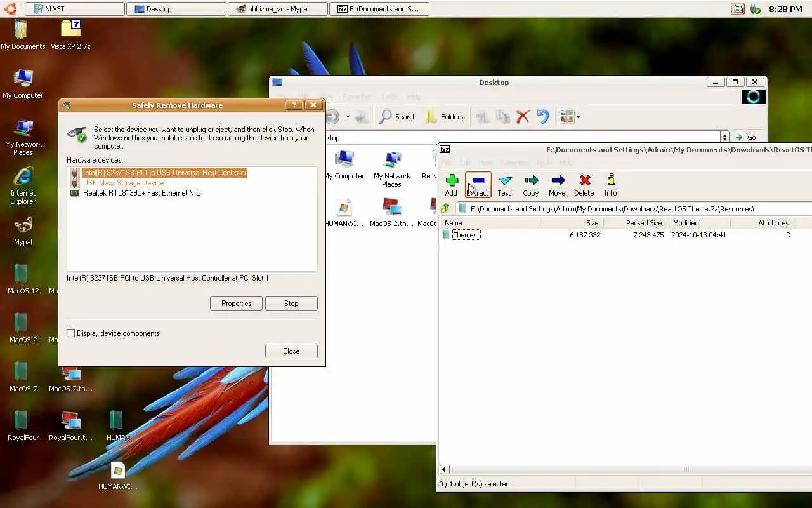
Task: Select the Intel 82371SB USB Host Controller device
Action: [164, 173]
